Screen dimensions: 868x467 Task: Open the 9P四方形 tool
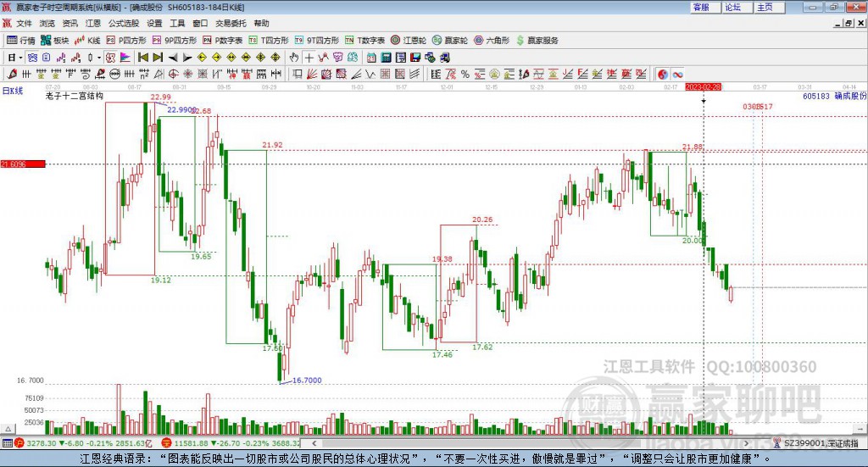[175, 41]
